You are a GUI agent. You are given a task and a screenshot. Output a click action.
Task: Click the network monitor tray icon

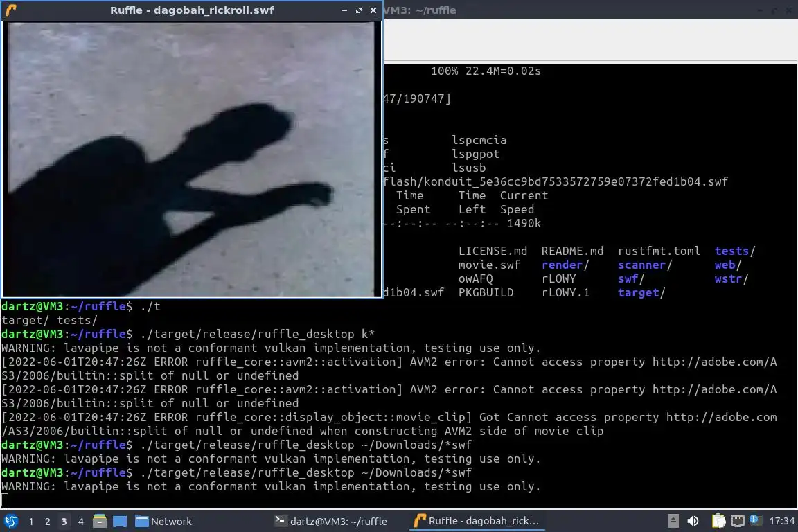[x=738, y=521]
